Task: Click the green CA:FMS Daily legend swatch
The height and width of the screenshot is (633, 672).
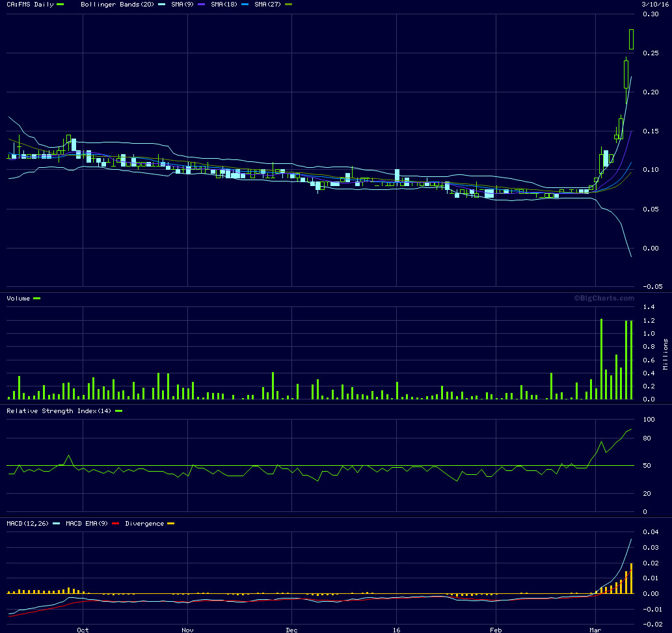Action: point(60,5)
